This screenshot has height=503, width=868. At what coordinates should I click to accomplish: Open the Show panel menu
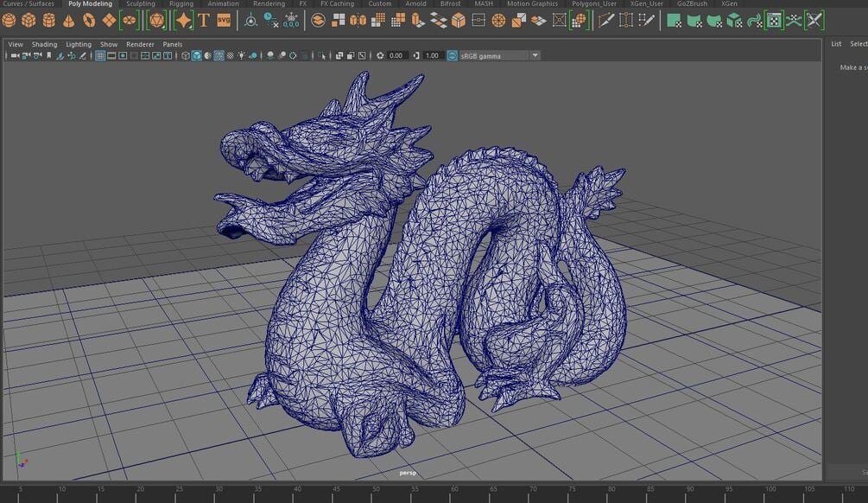coord(109,44)
